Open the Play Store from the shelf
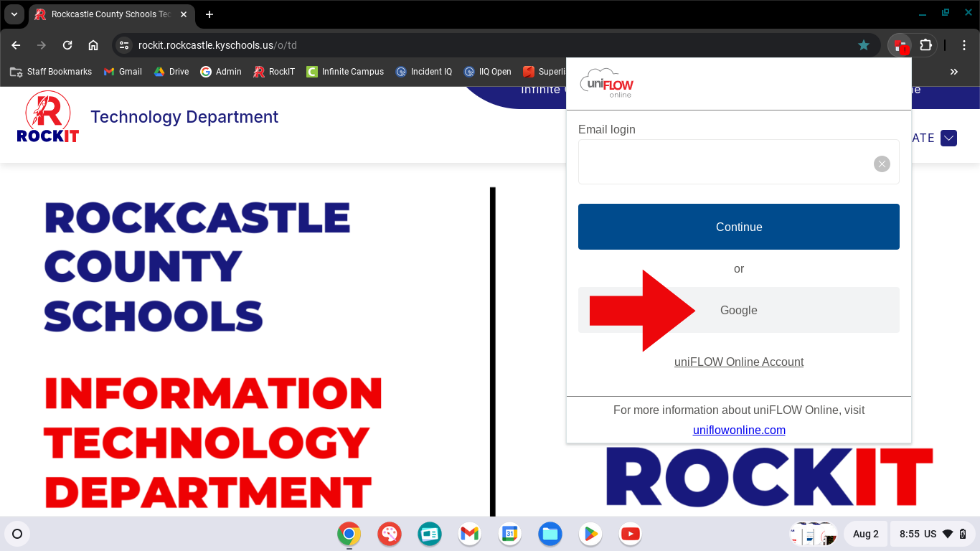The height and width of the screenshot is (551, 980). coord(590,534)
